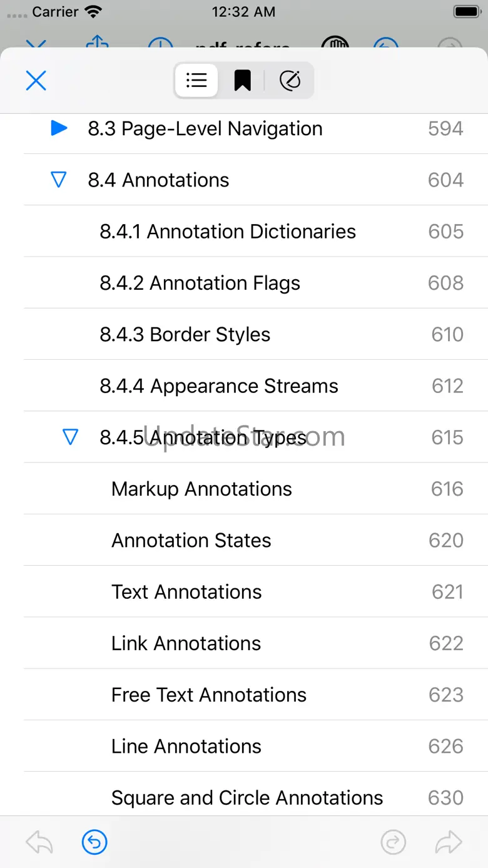
Task: Switch to the outline list tab
Action: (196, 81)
